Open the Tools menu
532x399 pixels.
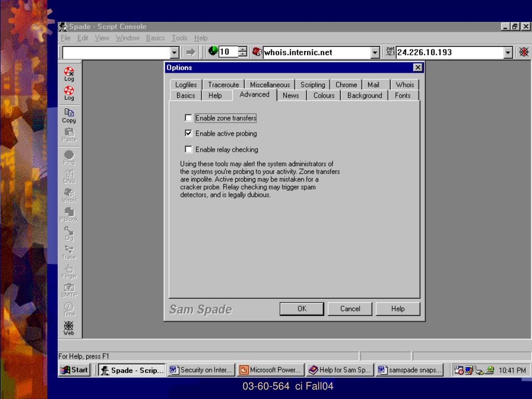pos(179,38)
